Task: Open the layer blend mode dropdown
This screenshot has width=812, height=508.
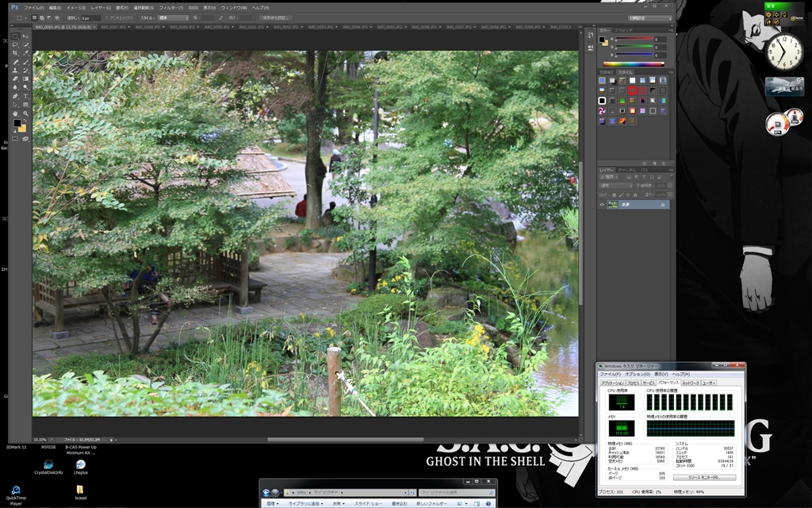Action: point(616,186)
